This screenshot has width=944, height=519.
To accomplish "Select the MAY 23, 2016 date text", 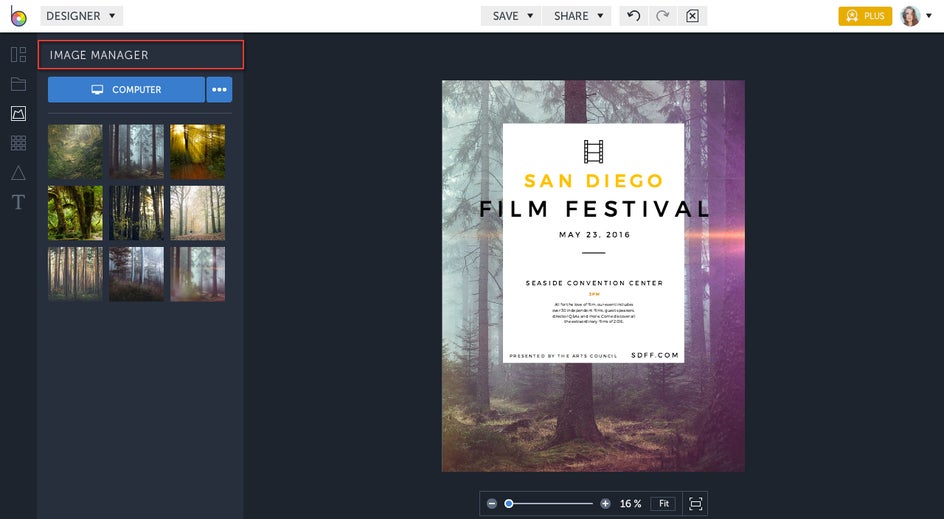I will point(594,235).
